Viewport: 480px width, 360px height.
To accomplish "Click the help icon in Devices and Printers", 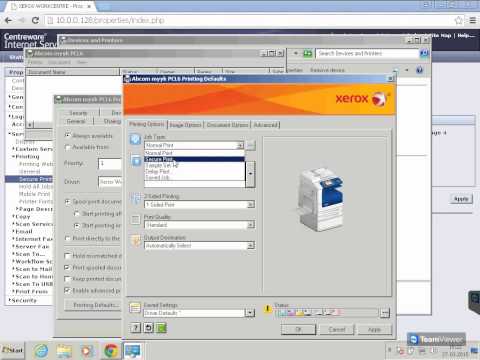I will (x=419, y=70).
